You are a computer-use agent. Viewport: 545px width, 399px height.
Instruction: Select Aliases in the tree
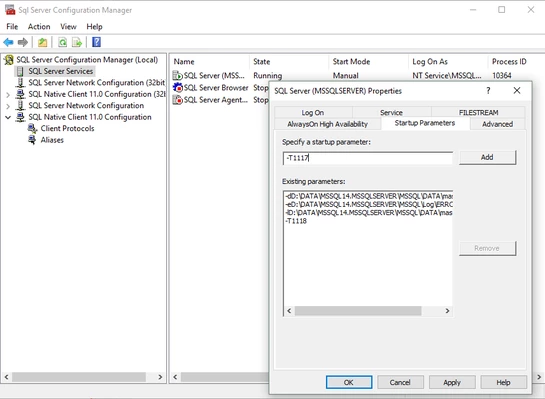[x=52, y=140]
